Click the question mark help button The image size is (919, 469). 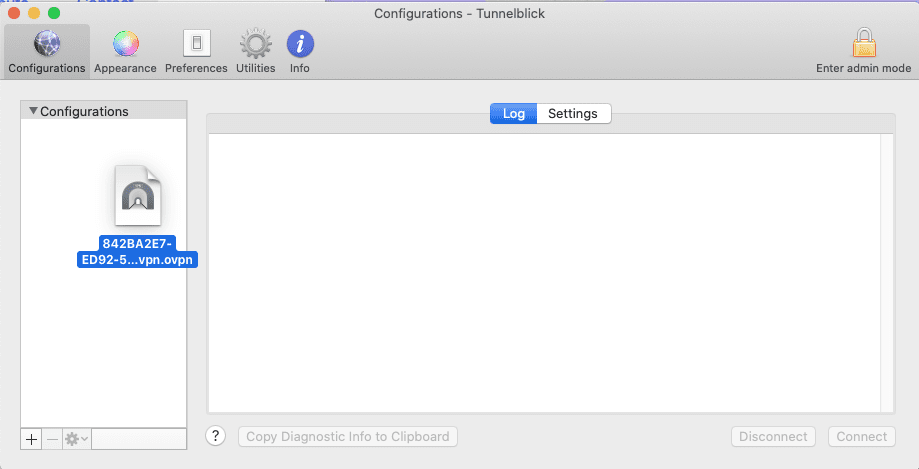pos(216,436)
